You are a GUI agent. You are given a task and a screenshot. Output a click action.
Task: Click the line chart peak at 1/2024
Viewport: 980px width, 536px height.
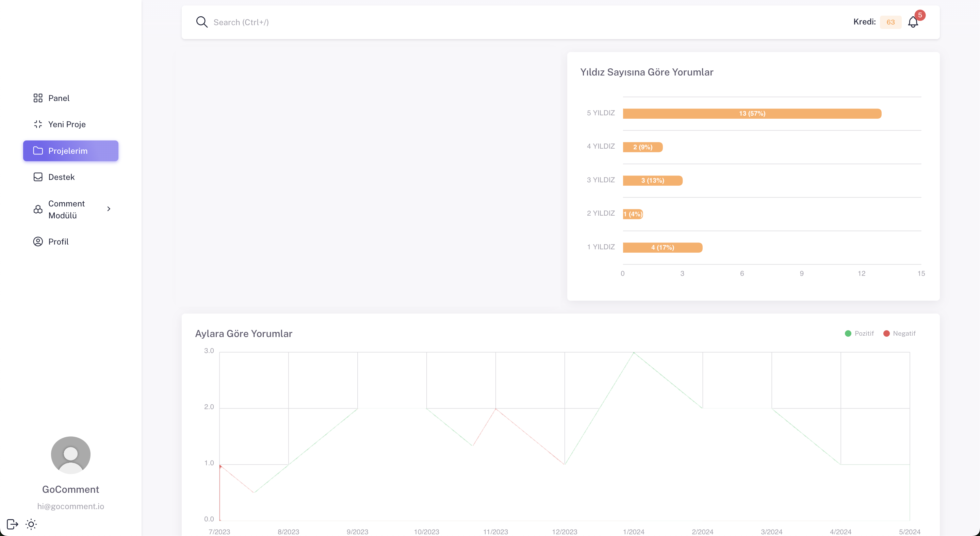pos(633,353)
